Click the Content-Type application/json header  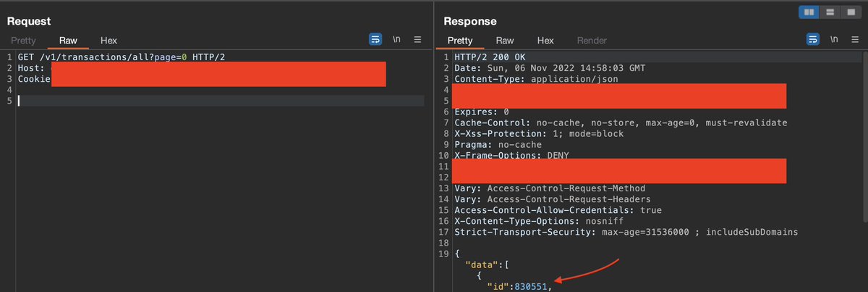pos(536,79)
